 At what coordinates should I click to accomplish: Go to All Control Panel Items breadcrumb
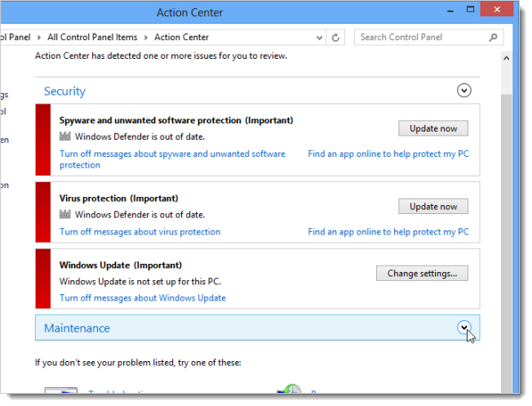93,38
